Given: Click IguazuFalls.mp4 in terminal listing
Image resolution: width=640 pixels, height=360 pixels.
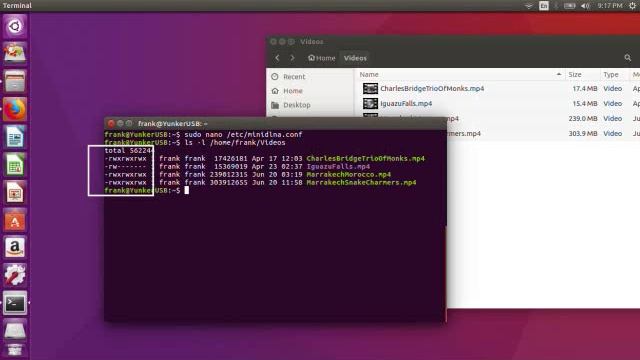Looking at the screenshot, I should [x=338, y=167].
